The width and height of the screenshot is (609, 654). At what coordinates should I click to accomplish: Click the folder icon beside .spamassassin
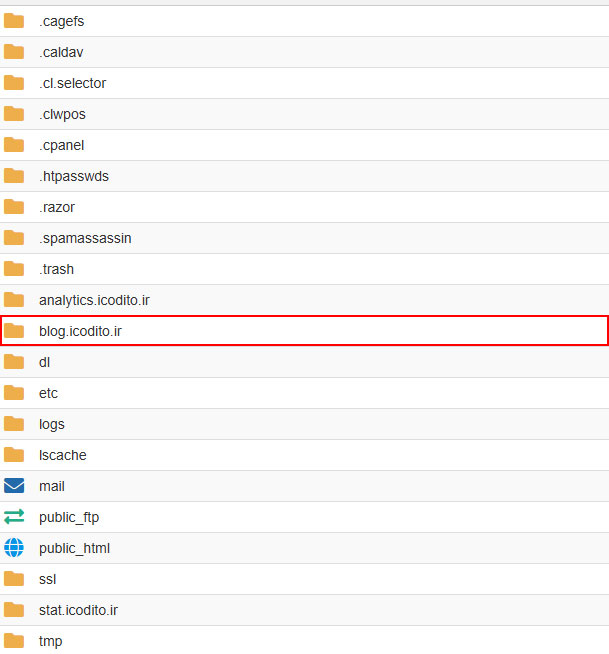pyautogui.click(x=14, y=238)
